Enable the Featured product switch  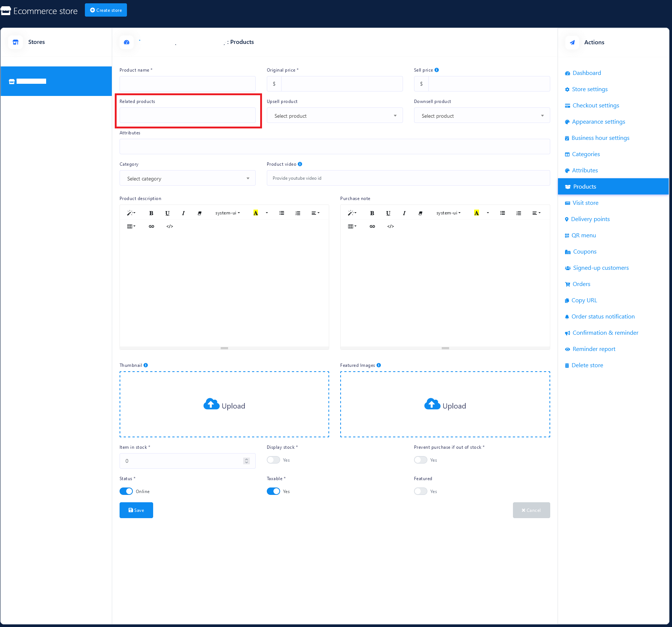point(420,491)
